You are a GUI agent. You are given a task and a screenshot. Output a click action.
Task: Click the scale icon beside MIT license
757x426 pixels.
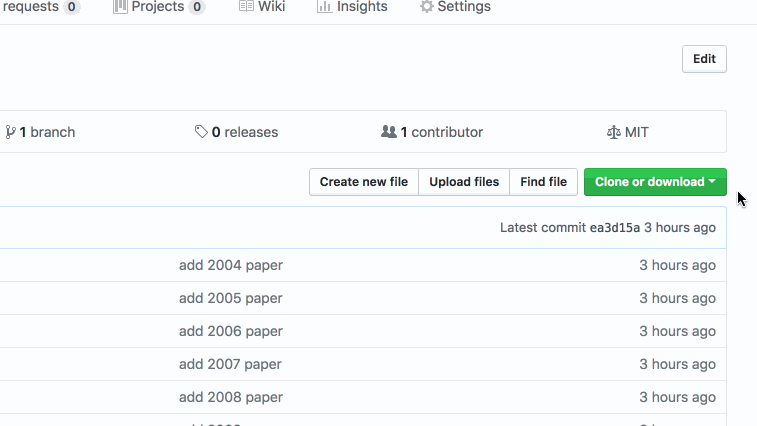pyautogui.click(x=614, y=132)
